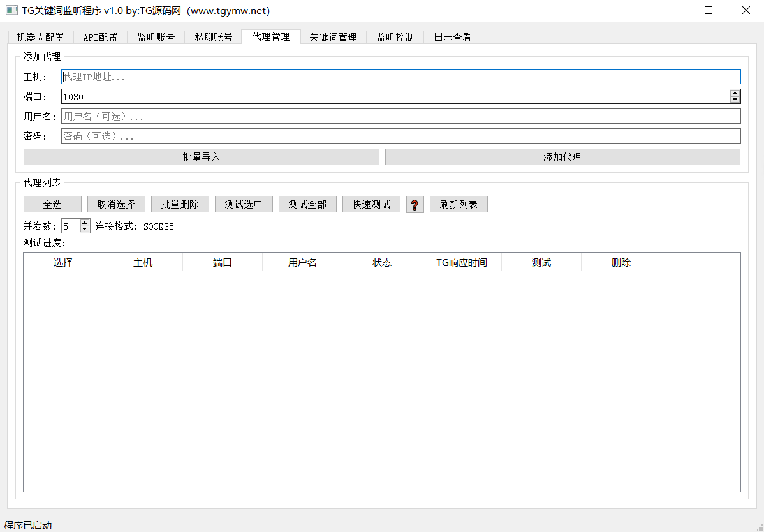This screenshot has height=532, width=764.
Task: Focus the 主机 proxy IP address field
Action: pyautogui.click(x=400, y=77)
